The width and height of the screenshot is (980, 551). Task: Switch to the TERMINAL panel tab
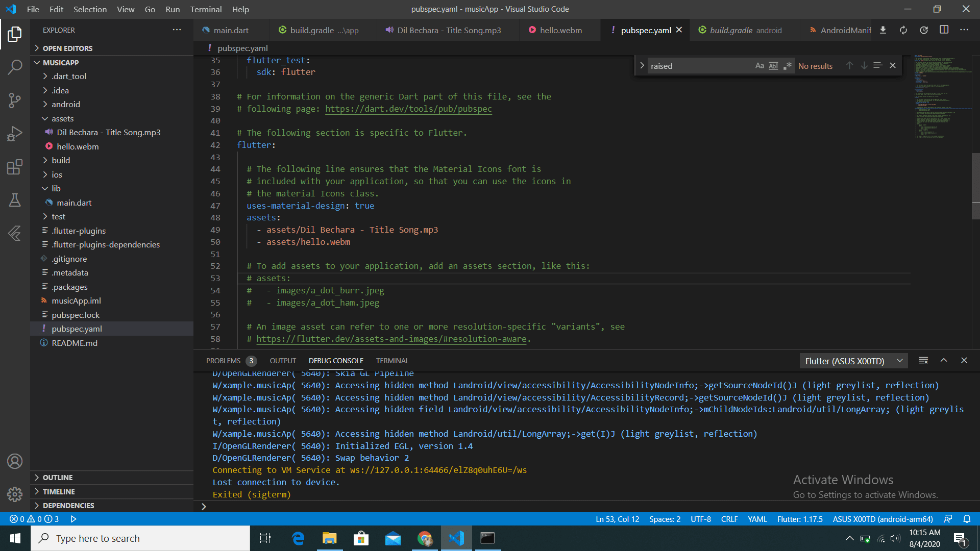pos(392,361)
